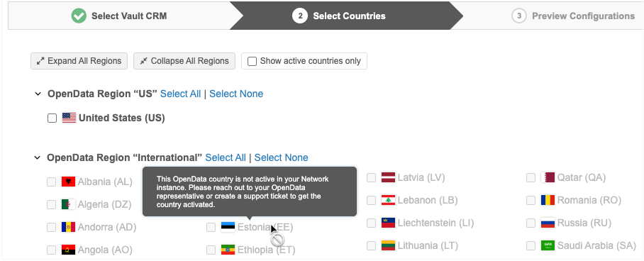Click the Qatar flag icon

[x=548, y=177]
